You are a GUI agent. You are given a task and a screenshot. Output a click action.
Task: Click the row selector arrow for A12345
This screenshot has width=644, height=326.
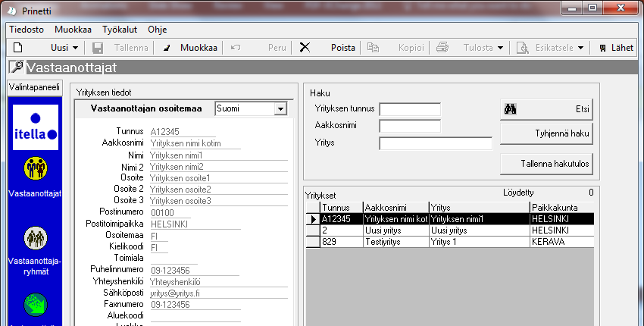(x=314, y=219)
